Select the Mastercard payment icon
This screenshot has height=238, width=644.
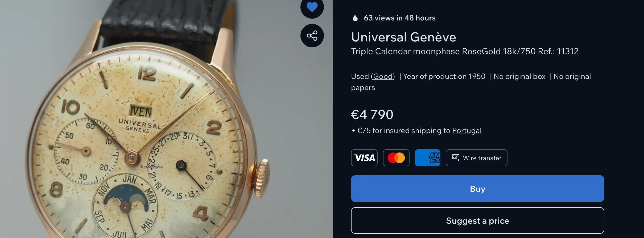(x=396, y=158)
